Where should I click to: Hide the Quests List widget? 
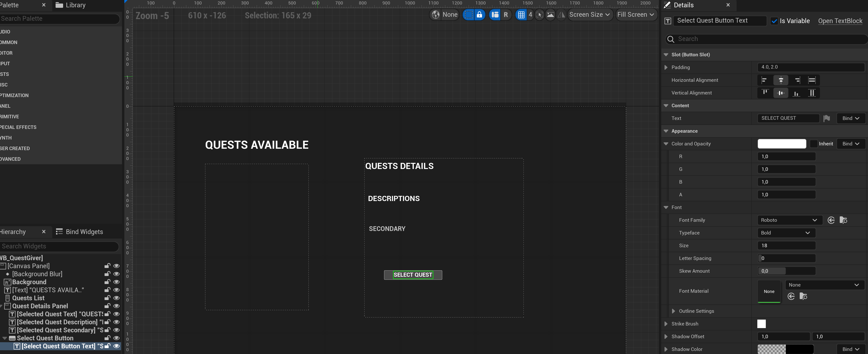point(116,298)
